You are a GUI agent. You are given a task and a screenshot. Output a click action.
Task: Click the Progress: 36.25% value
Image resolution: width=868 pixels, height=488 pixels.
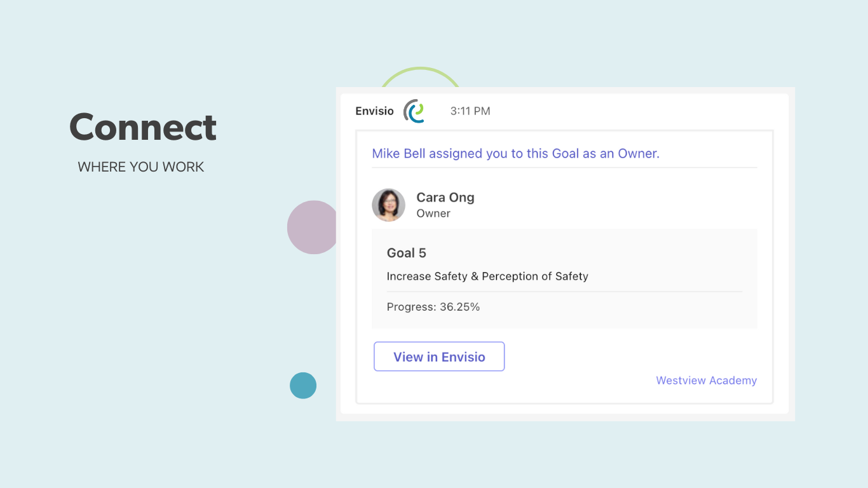click(x=433, y=307)
